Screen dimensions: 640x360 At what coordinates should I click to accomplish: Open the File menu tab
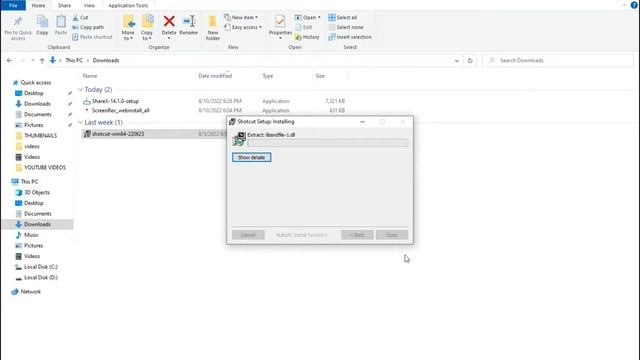[13, 5]
